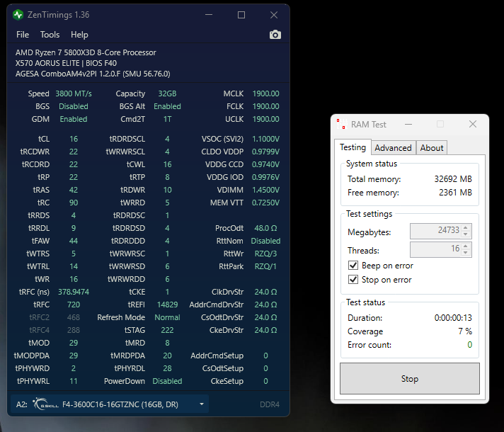Image resolution: width=504 pixels, height=432 pixels.
Task: Click the tFAW value 44
Action: pyautogui.click(x=74, y=241)
